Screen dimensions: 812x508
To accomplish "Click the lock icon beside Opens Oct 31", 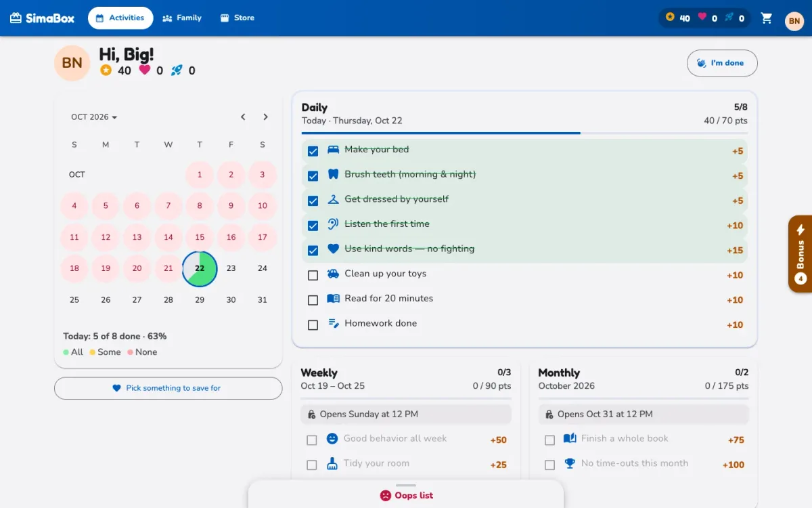I will click(x=549, y=415).
